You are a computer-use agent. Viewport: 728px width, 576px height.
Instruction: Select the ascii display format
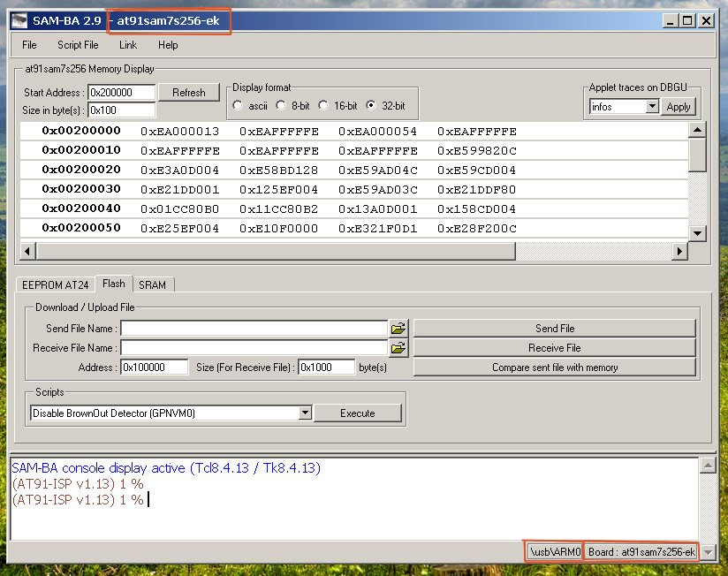tap(239, 106)
